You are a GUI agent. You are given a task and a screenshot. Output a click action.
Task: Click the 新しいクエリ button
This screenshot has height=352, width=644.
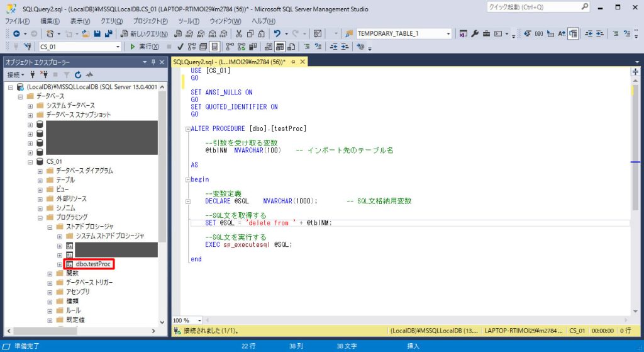[x=144, y=34]
